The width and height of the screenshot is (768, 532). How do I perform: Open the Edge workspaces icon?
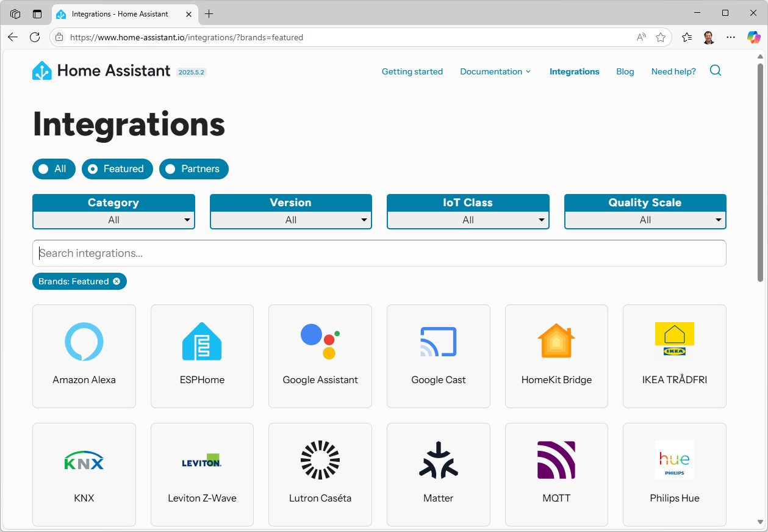coord(15,13)
